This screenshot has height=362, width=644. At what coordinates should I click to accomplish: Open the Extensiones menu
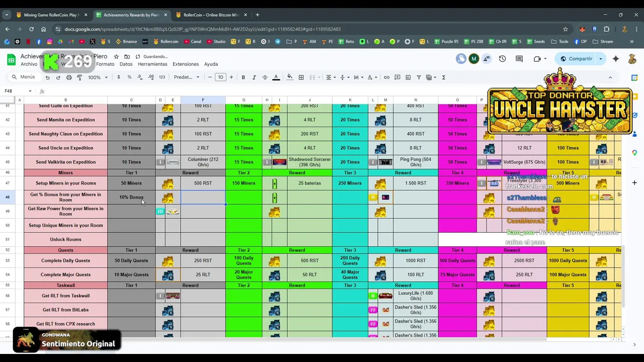[186, 64]
